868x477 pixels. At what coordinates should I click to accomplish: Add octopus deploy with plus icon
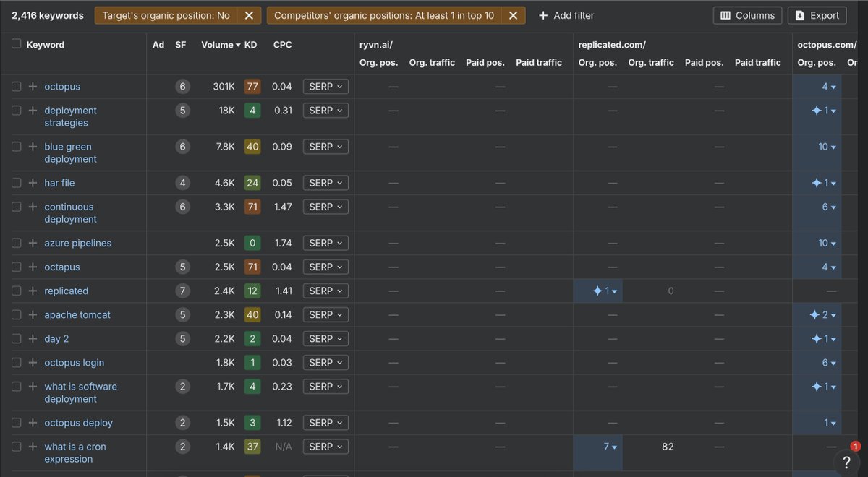(33, 423)
